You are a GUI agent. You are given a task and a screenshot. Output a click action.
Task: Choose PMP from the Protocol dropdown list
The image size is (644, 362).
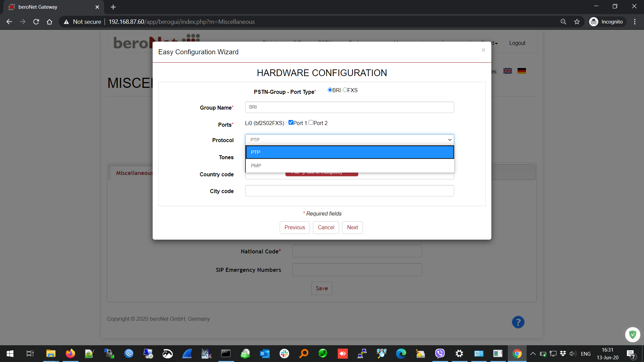coord(350,166)
